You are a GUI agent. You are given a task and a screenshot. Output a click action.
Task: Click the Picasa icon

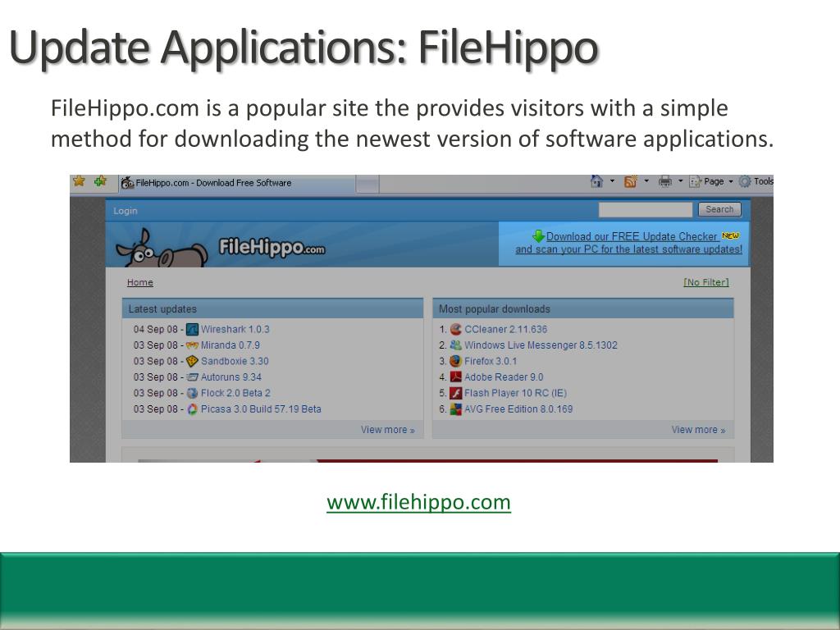point(192,409)
